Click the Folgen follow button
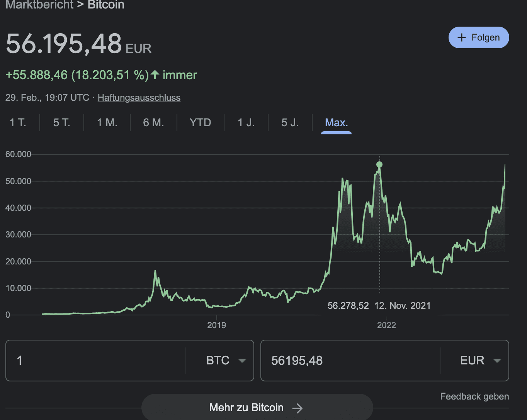527x420 pixels. click(x=479, y=37)
